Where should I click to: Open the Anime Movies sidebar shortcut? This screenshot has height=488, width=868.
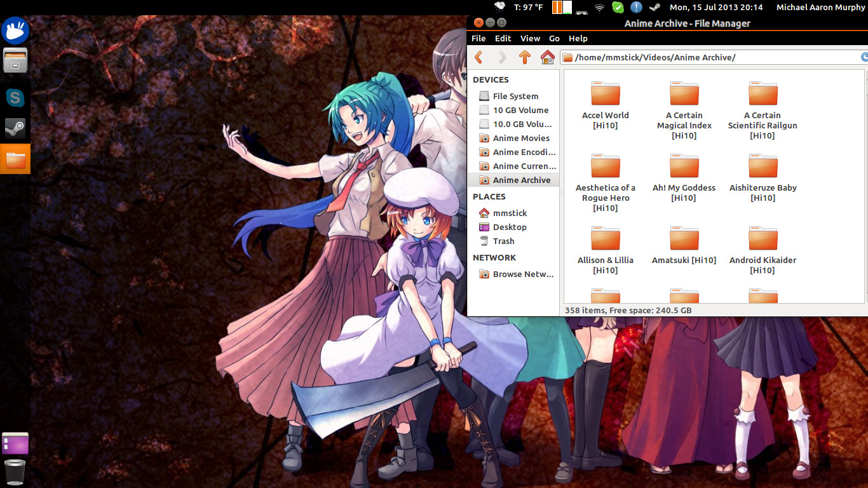(x=513, y=138)
